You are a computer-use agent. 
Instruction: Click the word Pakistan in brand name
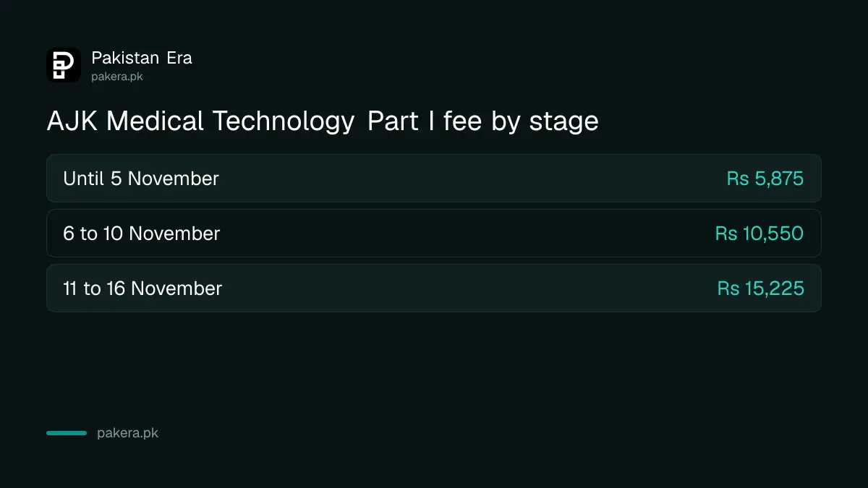click(125, 58)
